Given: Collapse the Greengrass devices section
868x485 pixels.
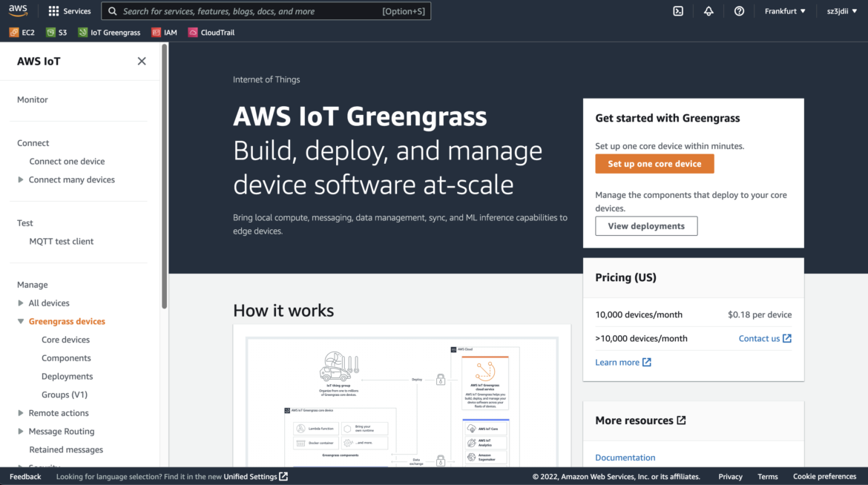Looking at the screenshot, I should (22, 320).
